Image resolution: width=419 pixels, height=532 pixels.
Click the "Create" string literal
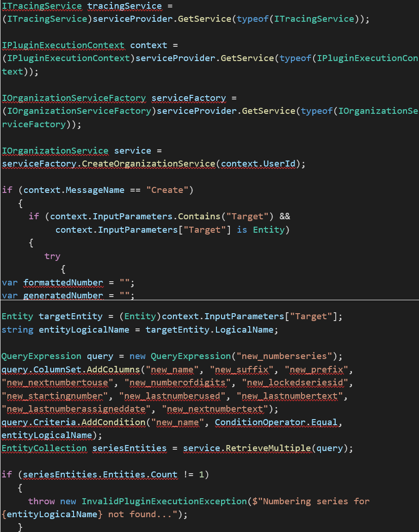point(167,190)
